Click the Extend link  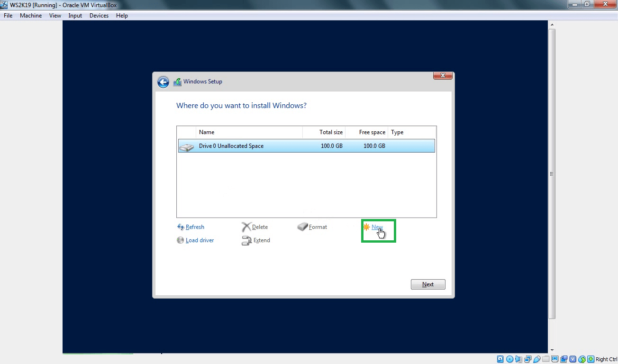(262, 240)
